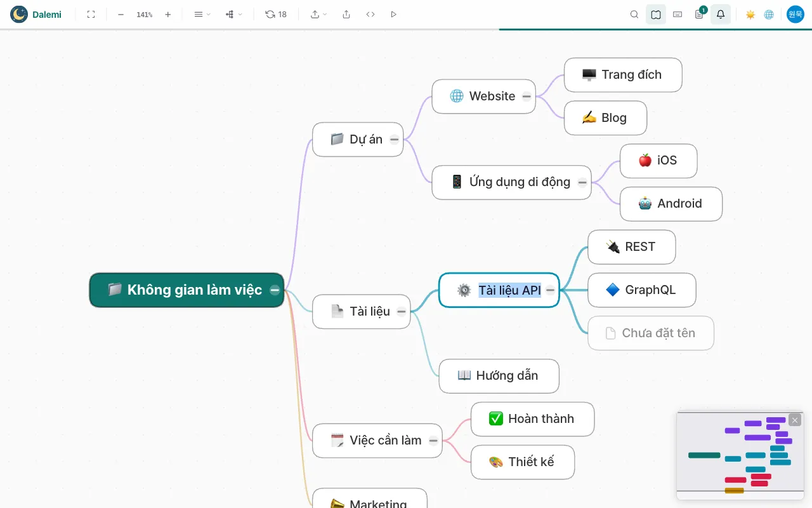Collapse the Không gian làm việc root node
This screenshot has width=812, height=508.
(275, 290)
